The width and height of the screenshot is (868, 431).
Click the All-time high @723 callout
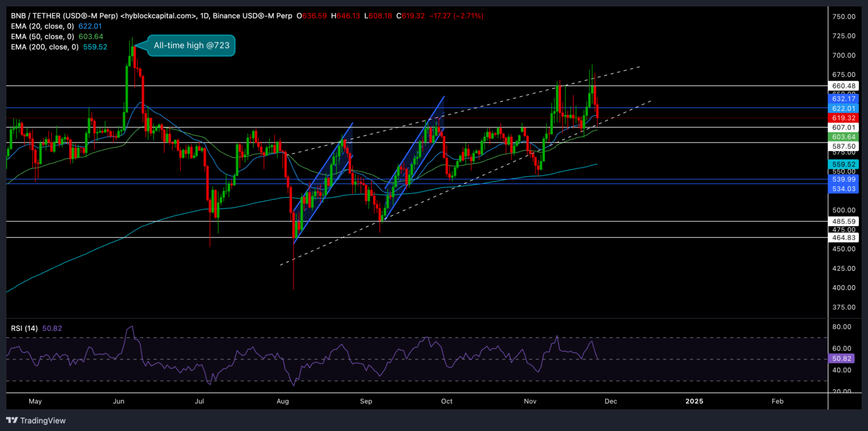click(x=191, y=46)
